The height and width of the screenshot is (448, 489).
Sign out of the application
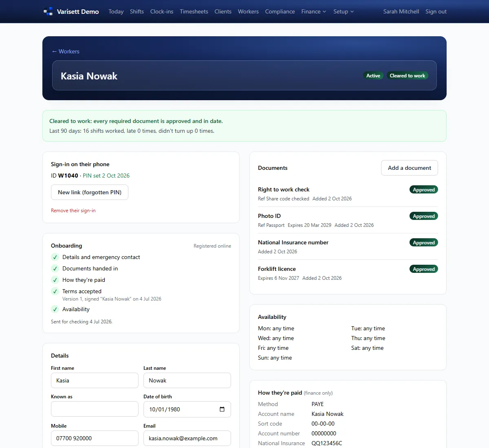[x=436, y=11]
